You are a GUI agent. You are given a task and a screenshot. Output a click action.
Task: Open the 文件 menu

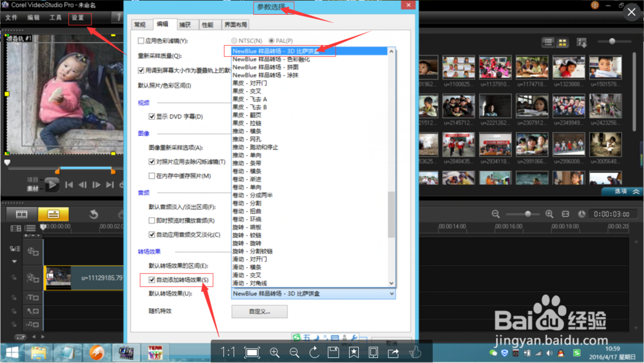(x=11, y=17)
